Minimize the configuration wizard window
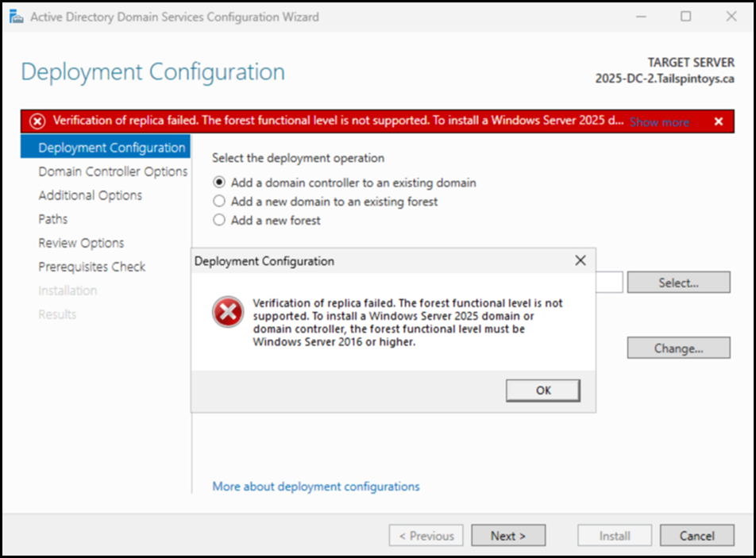 tap(640, 17)
